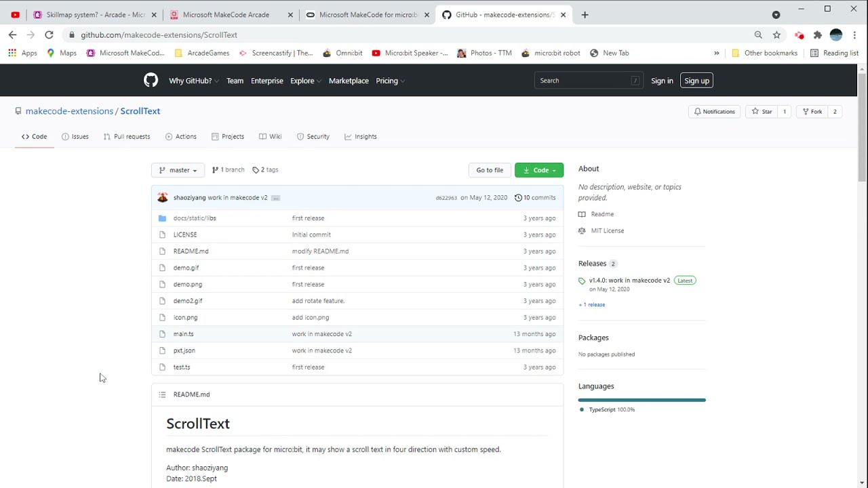Click shaoziyang avatar image
Screen dimensions: 868x488
point(163,197)
